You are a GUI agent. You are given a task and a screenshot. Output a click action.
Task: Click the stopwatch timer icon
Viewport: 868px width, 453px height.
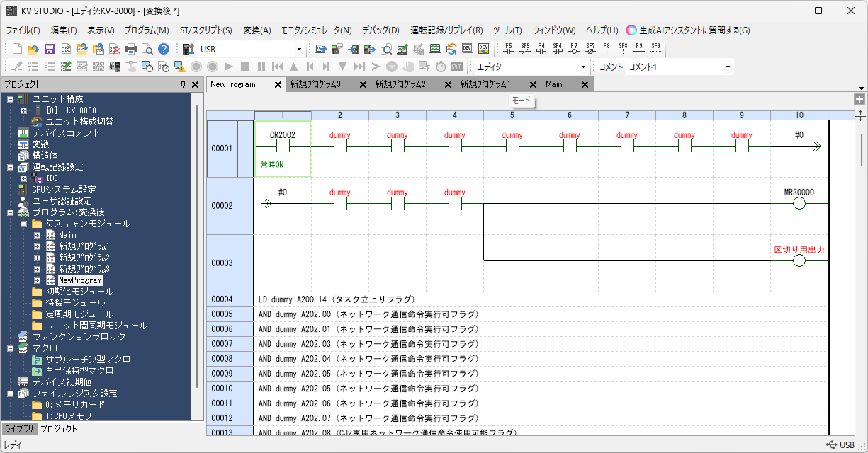pos(441,67)
